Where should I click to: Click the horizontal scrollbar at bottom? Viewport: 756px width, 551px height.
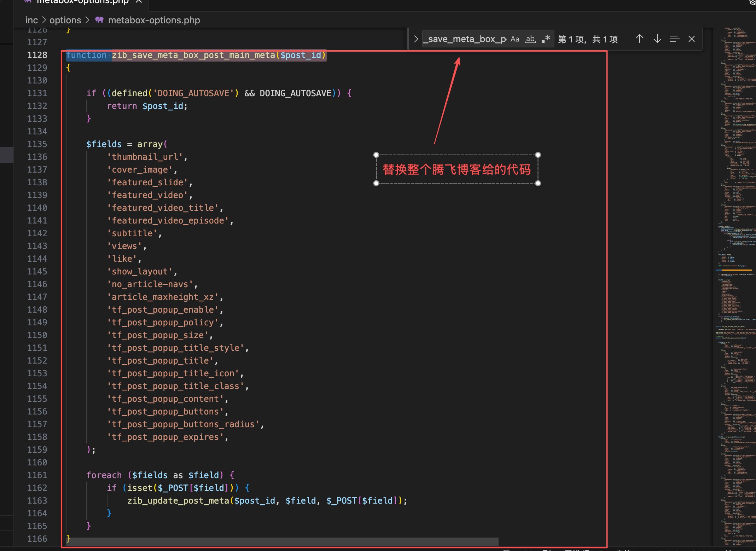[x=282, y=541]
